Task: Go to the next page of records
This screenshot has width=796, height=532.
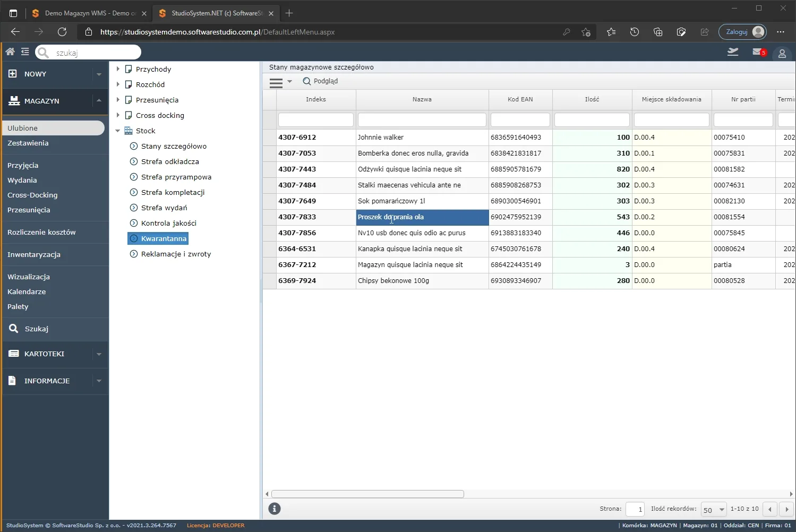Action: pyautogui.click(x=787, y=509)
